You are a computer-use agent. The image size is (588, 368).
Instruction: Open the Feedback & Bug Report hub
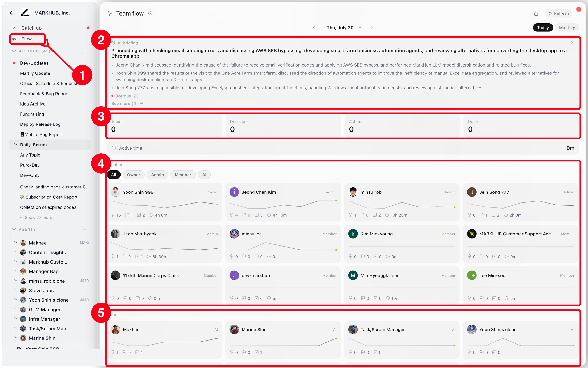coord(44,94)
